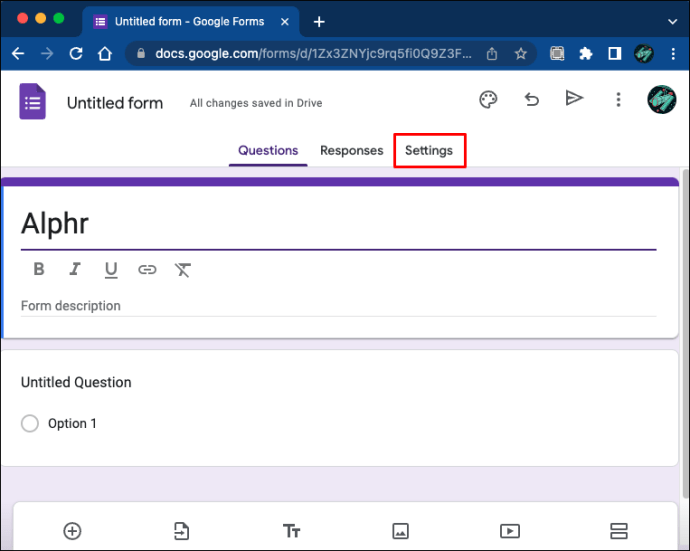
Task: Add question using plus circle icon
Action: coord(72,531)
